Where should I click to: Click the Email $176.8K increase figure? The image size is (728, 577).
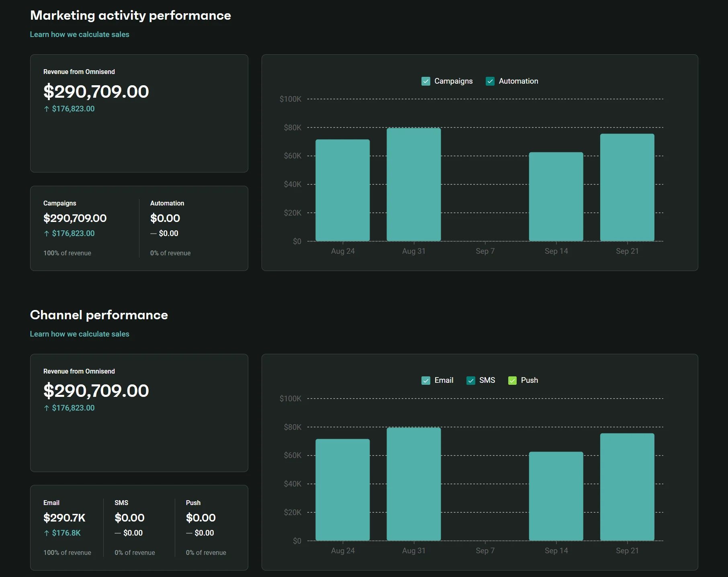62,533
